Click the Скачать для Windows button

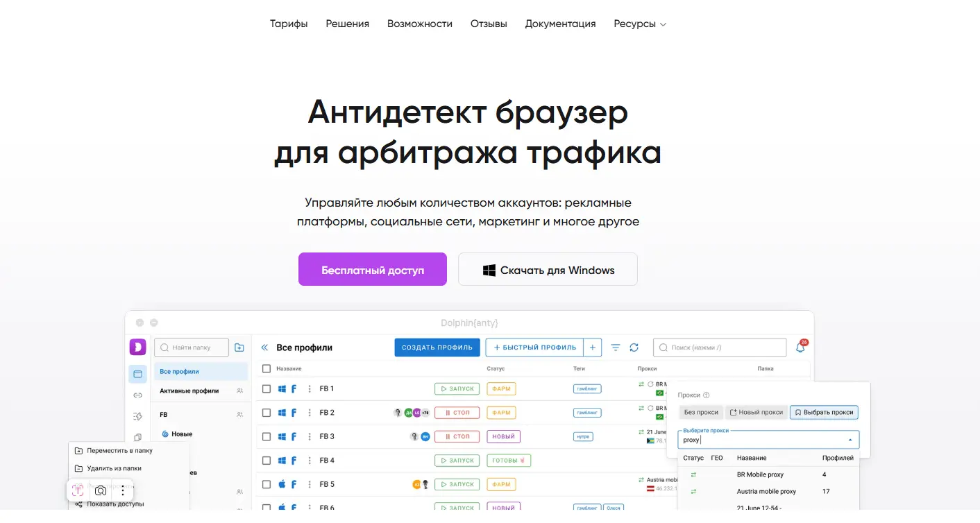point(548,270)
